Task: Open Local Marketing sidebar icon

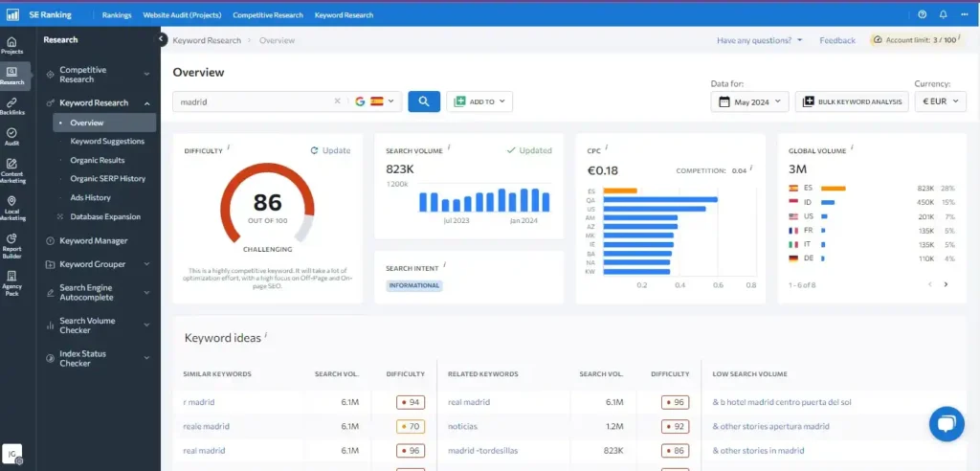Action: click(x=11, y=209)
